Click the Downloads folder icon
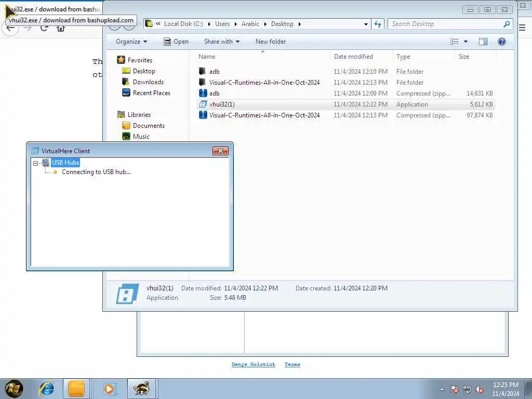Viewport: 532px width, 399px height. pos(126,82)
